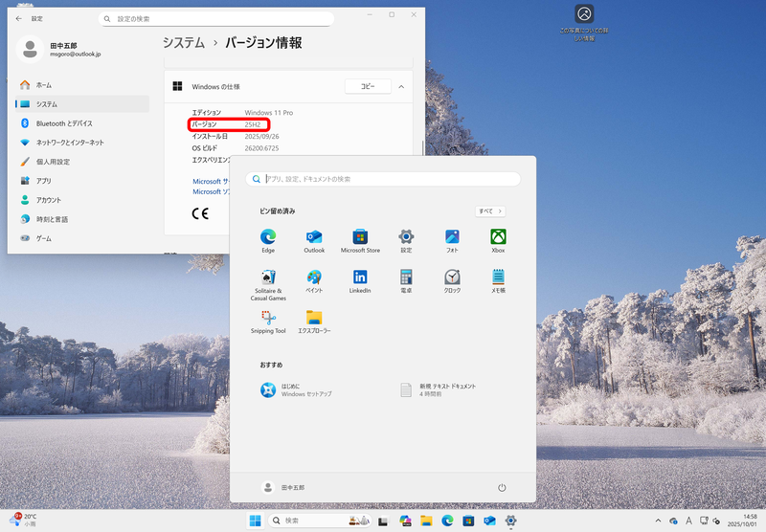
Task: Click the バージョン 25H2 text row
Action: pos(229,124)
